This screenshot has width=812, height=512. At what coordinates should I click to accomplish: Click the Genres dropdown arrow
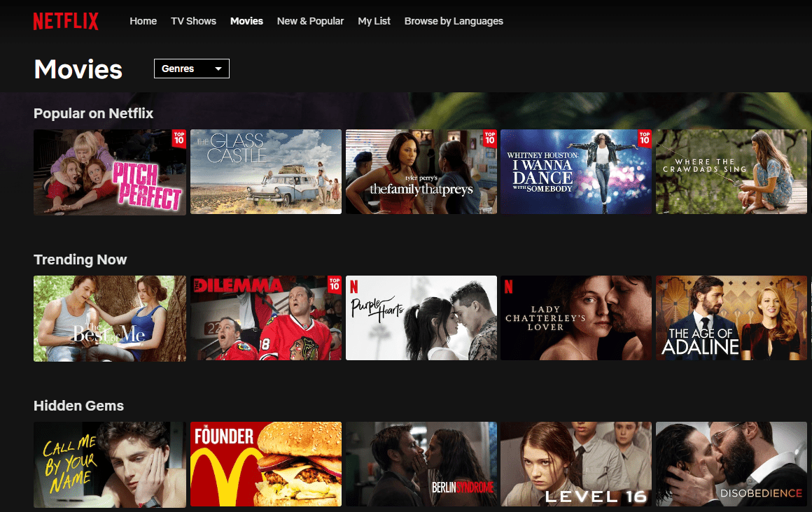pos(218,68)
